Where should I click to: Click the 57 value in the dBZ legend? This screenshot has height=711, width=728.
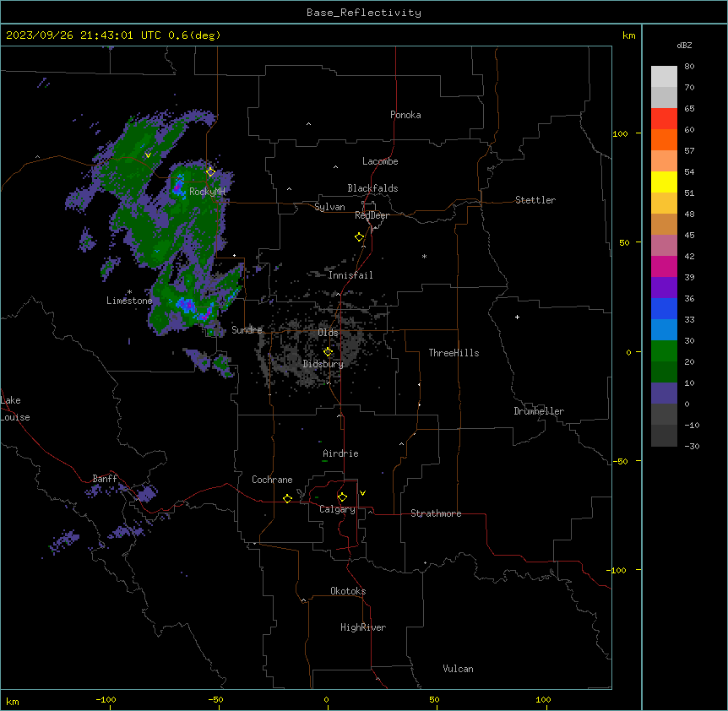click(x=689, y=151)
